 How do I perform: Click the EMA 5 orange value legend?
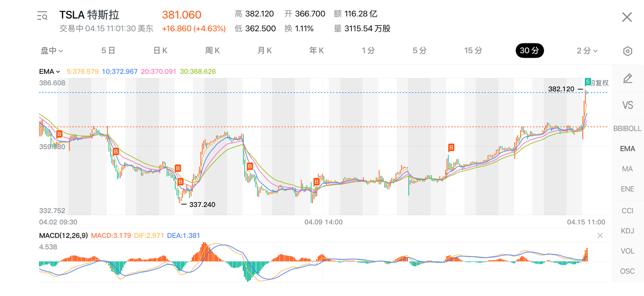click(x=82, y=72)
